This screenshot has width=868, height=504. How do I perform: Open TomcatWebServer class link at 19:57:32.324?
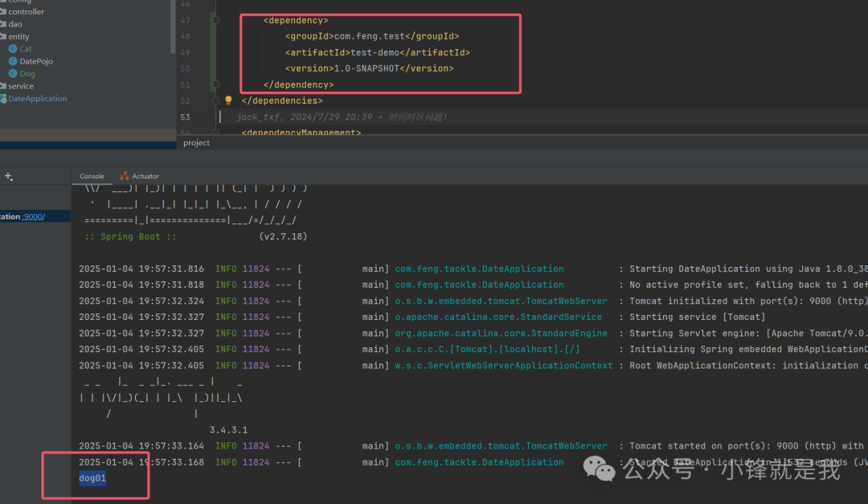pyautogui.click(x=501, y=301)
